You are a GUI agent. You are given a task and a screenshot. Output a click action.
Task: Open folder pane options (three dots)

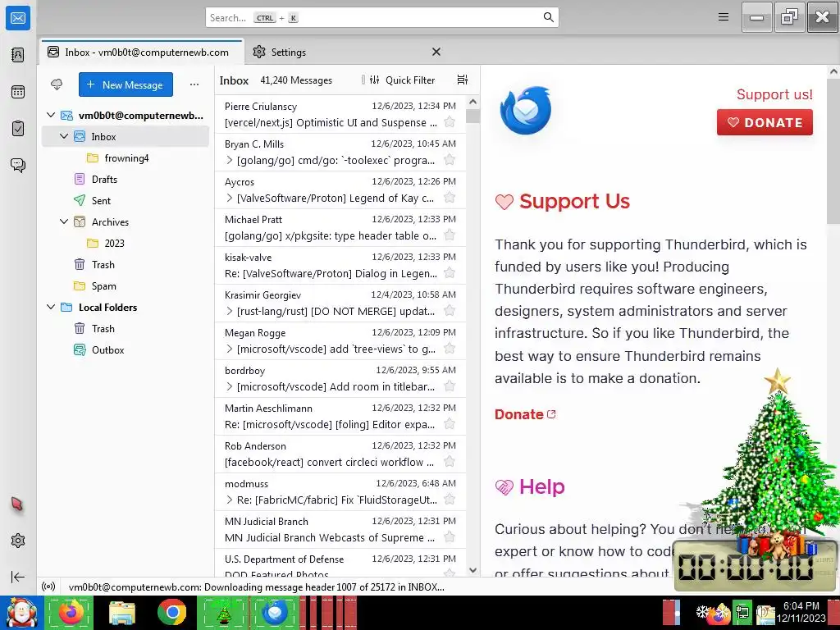pos(194,84)
